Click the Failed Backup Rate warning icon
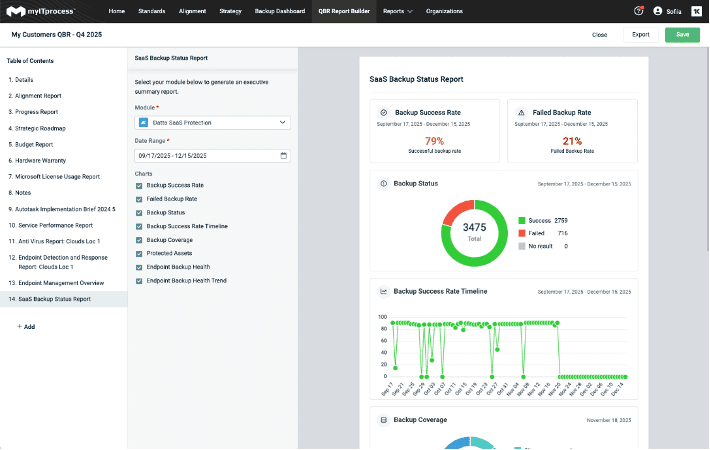Image resolution: width=710 pixels, height=450 pixels. click(x=521, y=113)
